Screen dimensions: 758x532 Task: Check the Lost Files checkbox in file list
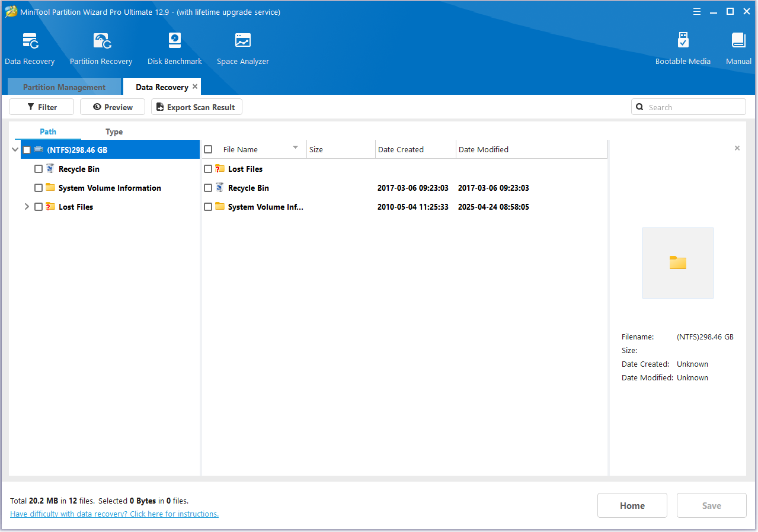(x=208, y=169)
